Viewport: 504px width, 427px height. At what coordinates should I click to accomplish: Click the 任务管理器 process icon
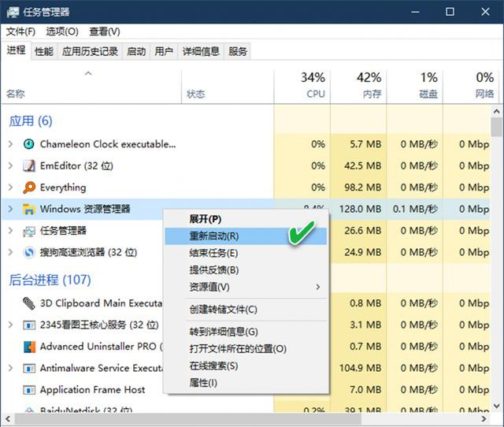pos(29,231)
